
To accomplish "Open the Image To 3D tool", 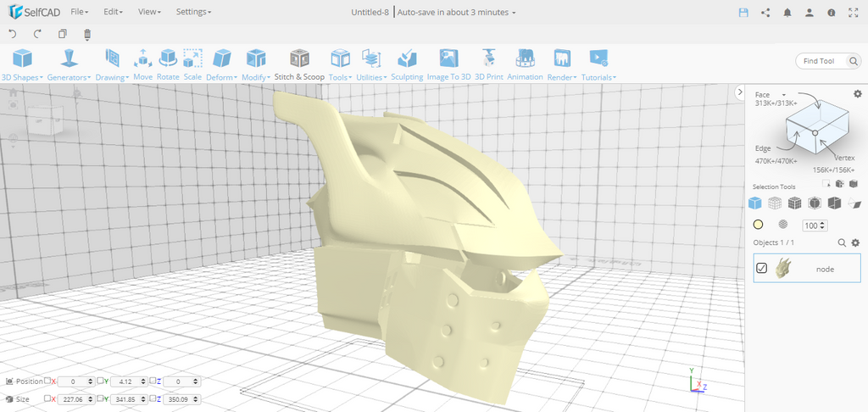I will point(448,64).
